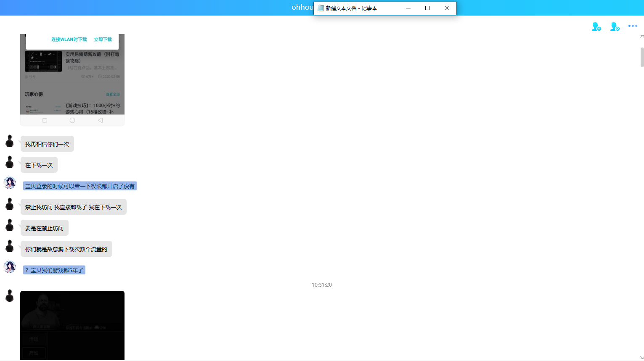Screen dimensions: 644x361
Task: Click avatar beside 禁止我访问 我直接卸载了 message
Action: pos(10,204)
